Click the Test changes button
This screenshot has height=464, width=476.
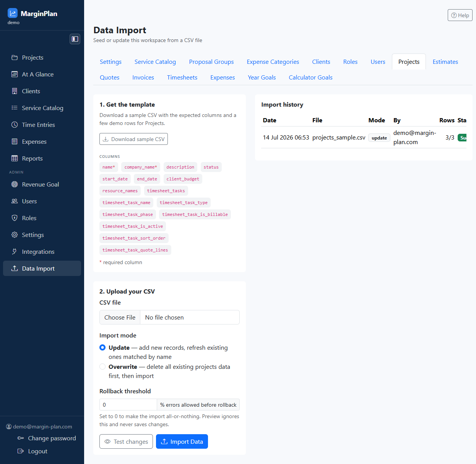pyautogui.click(x=126, y=441)
